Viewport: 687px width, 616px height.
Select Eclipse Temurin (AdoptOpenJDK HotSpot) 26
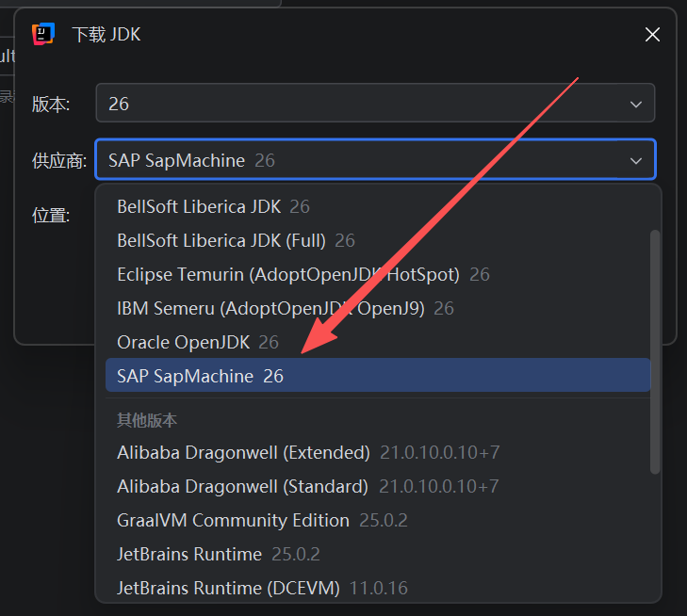click(303, 274)
